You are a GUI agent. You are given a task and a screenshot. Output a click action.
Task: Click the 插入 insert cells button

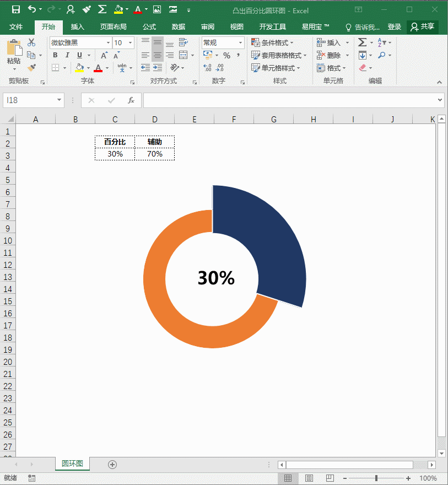(329, 42)
